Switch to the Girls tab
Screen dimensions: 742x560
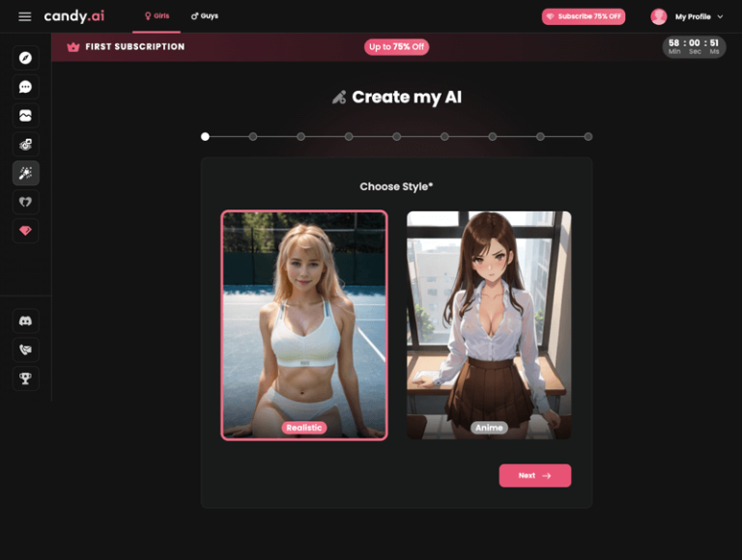tap(157, 16)
